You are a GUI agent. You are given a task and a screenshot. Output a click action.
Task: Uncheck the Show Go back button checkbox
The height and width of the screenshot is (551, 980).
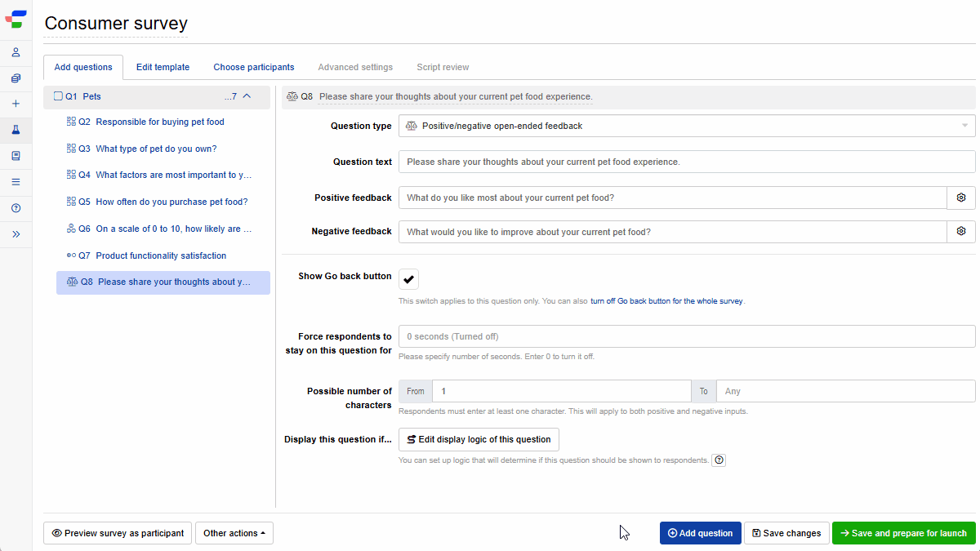coord(408,278)
